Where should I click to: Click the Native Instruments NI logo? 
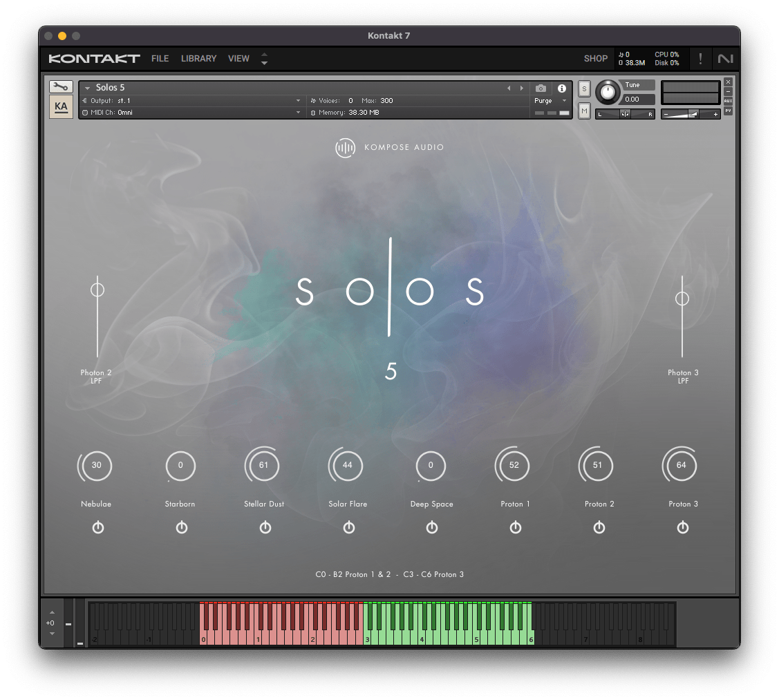pos(725,59)
